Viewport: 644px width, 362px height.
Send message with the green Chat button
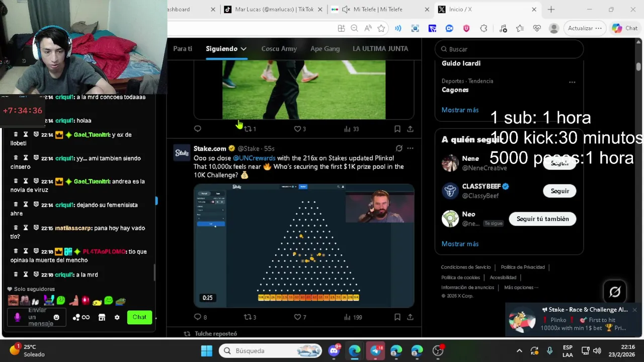(x=139, y=317)
